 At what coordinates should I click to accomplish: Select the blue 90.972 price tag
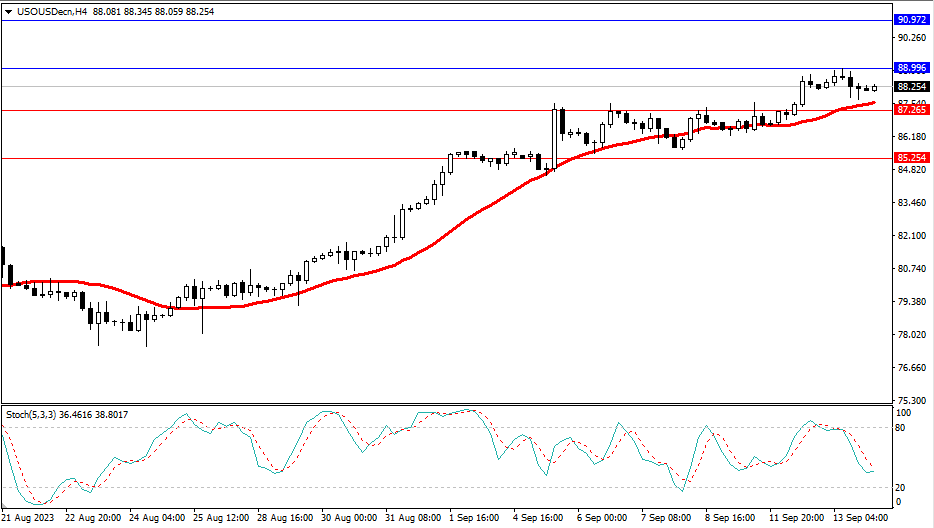(x=911, y=20)
